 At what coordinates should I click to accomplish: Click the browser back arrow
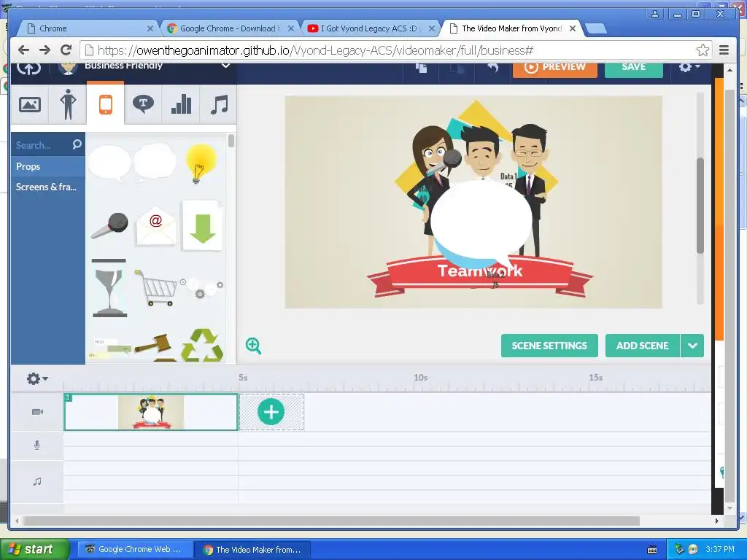coord(23,50)
